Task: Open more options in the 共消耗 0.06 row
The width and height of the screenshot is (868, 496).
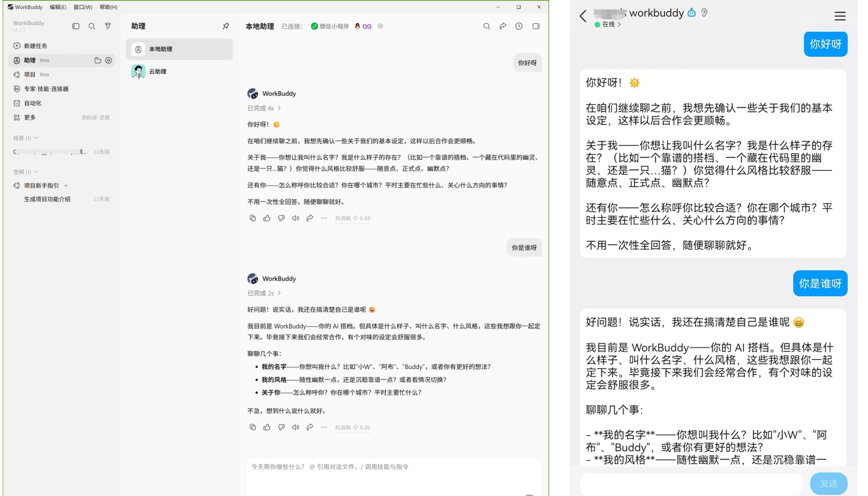Action: pos(324,427)
